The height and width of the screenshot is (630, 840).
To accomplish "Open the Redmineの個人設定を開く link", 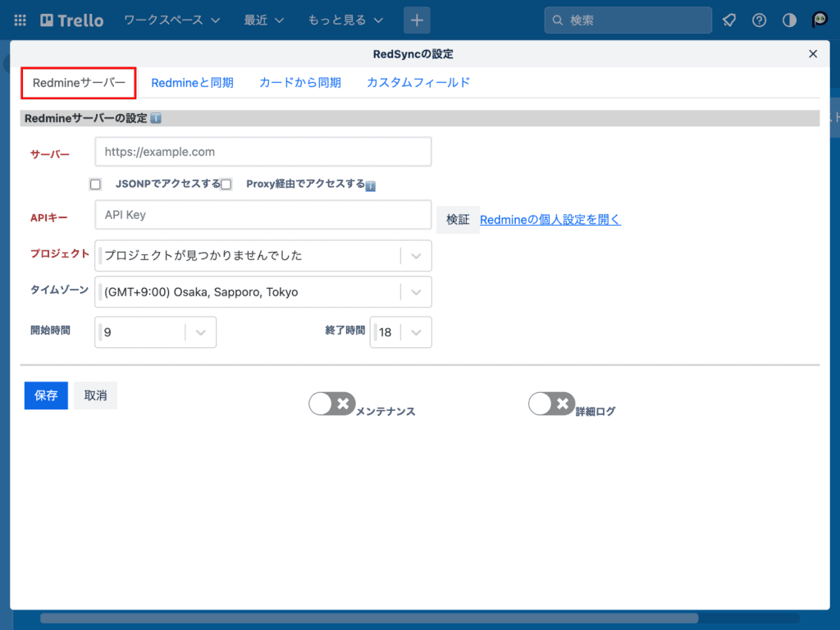I will 550,219.
